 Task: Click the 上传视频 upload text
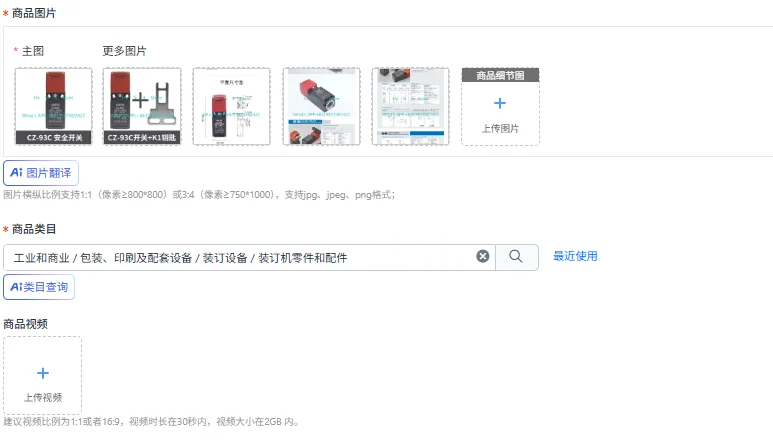point(43,397)
